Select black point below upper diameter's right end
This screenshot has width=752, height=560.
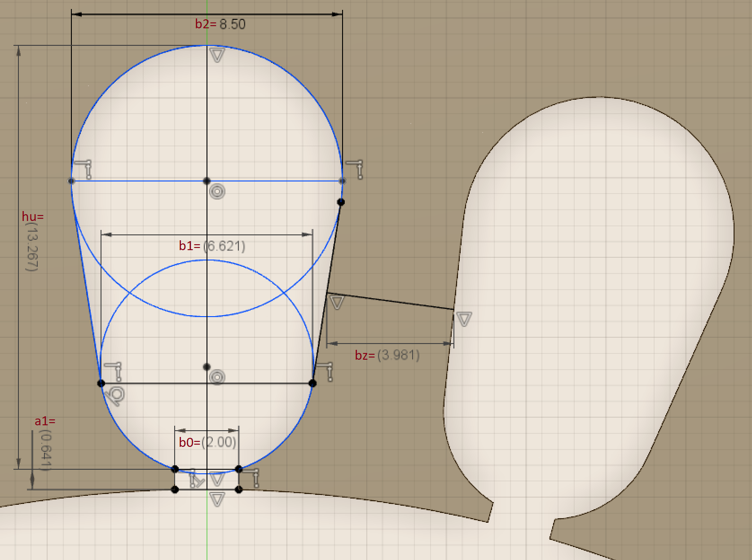click(x=341, y=202)
